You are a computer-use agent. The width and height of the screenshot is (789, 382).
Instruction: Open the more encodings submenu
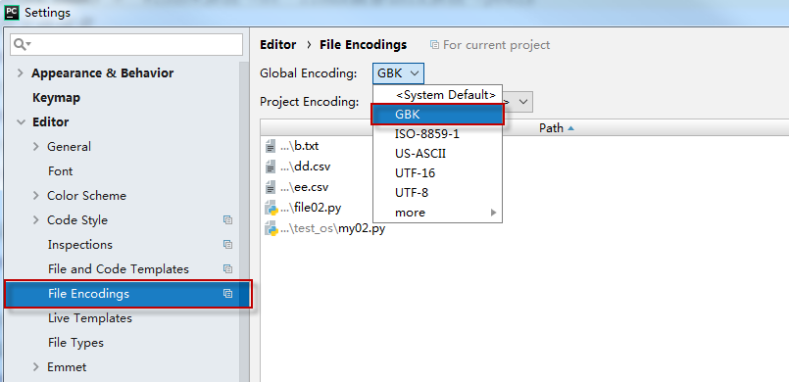(x=438, y=212)
